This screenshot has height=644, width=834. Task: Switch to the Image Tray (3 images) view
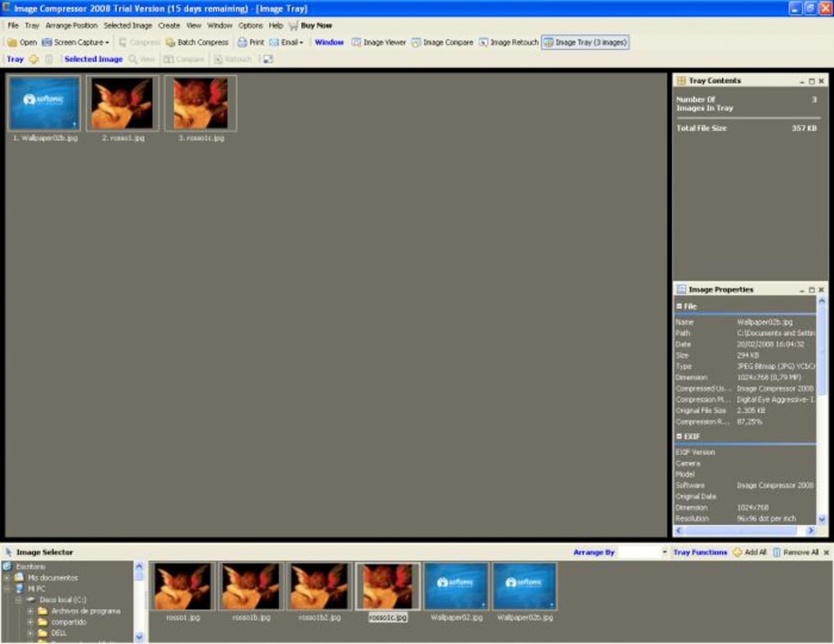[x=587, y=42]
